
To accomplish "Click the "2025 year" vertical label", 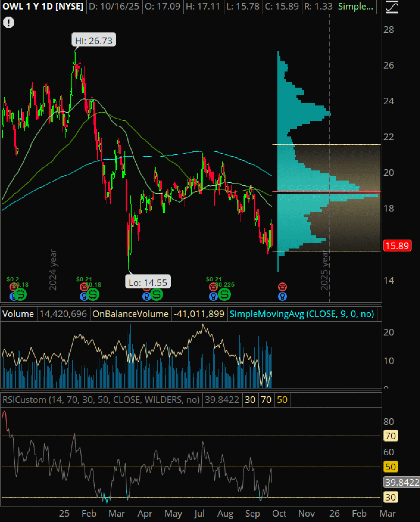I will pyautogui.click(x=324, y=270).
